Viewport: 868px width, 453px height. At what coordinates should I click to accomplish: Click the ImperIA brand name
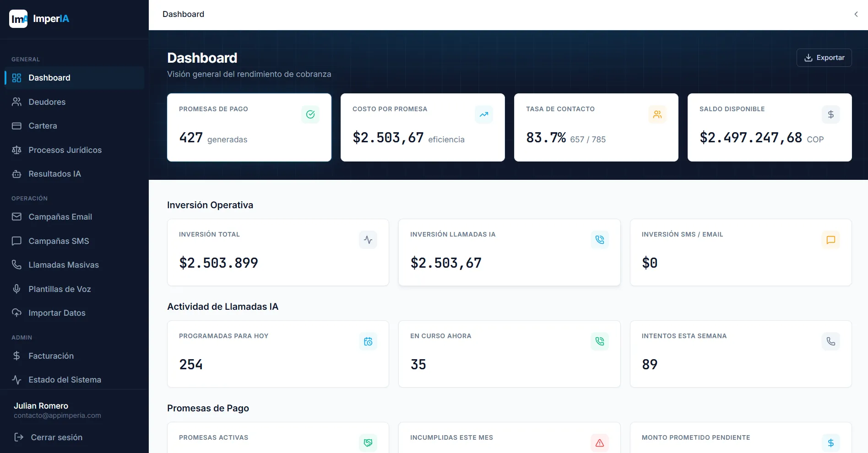point(51,19)
